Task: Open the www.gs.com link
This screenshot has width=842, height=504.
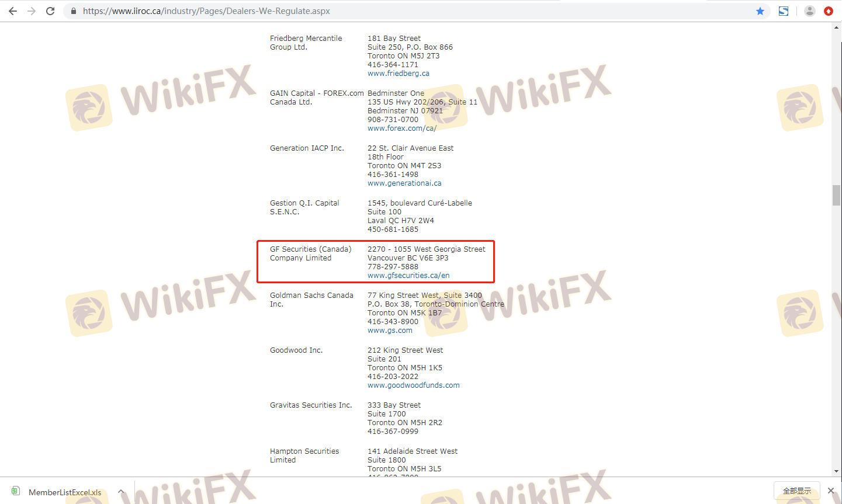Action: [x=390, y=331]
